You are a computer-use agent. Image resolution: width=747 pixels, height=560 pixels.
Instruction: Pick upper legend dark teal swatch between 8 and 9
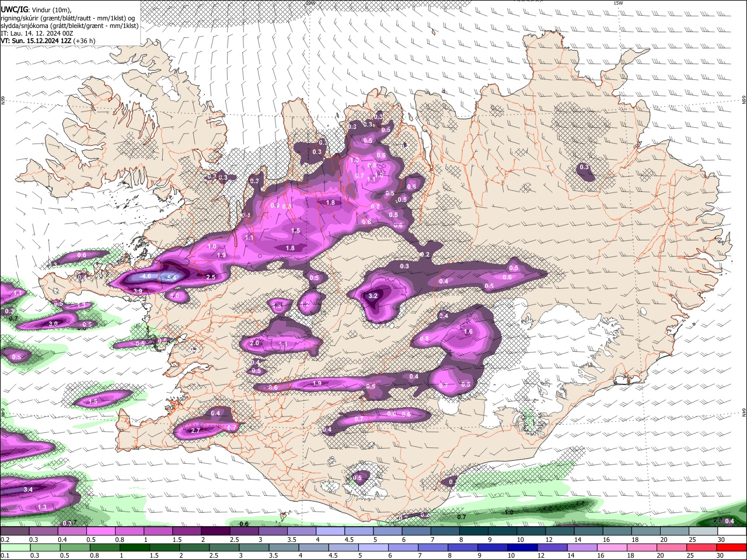coord(474,531)
